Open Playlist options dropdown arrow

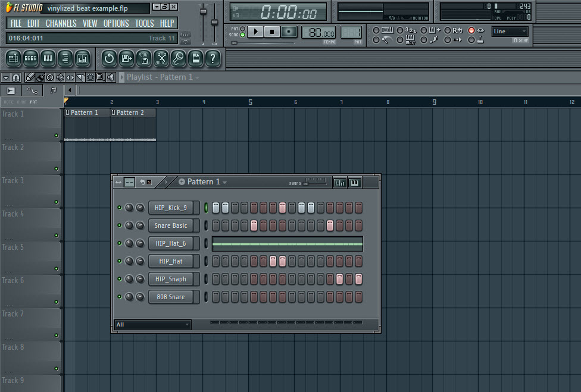[x=5, y=77]
